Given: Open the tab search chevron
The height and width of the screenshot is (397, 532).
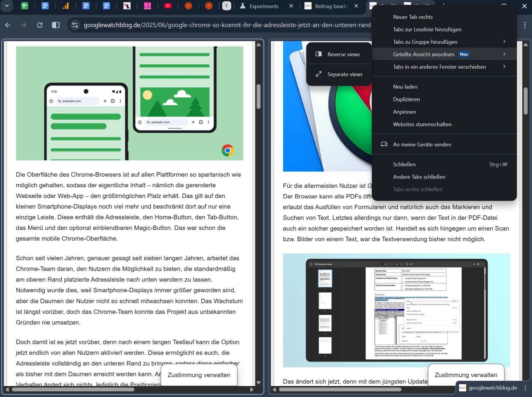Looking at the screenshot, I should tap(7, 6).
